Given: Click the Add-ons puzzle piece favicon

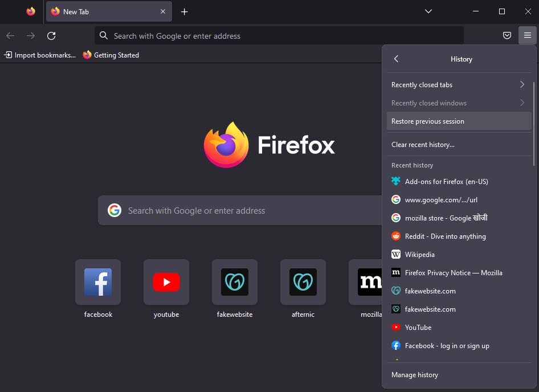Looking at the screenshot, I should [x=396, y=181].
